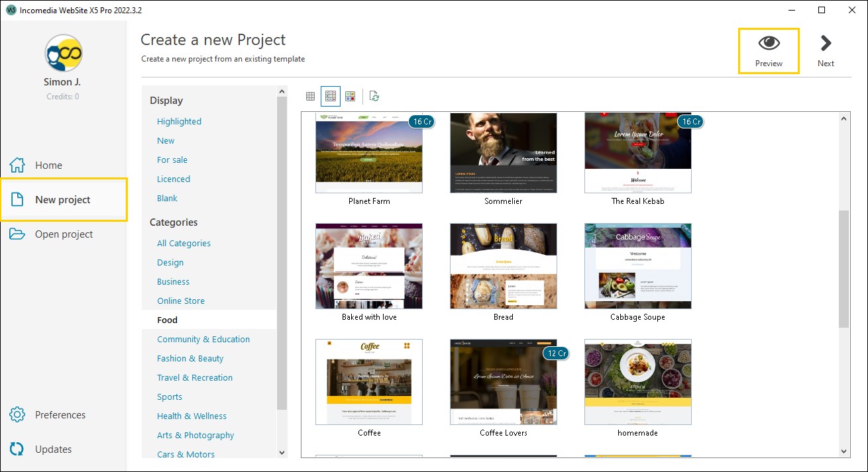This screenshot has width=868, height=472.
Task: Select the Online Store category
Action: point(180,301)
